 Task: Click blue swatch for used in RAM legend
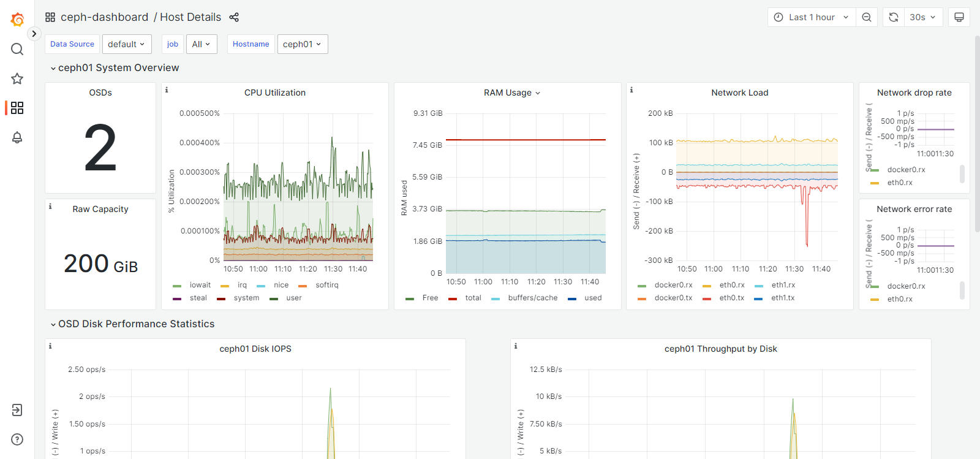pos(572,298)
